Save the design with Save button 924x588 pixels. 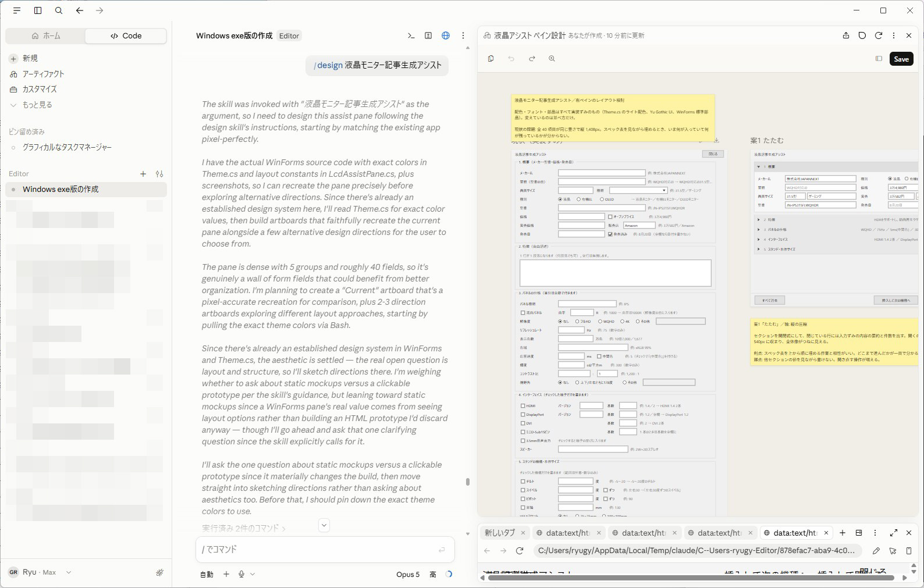[x=901, y=59]
